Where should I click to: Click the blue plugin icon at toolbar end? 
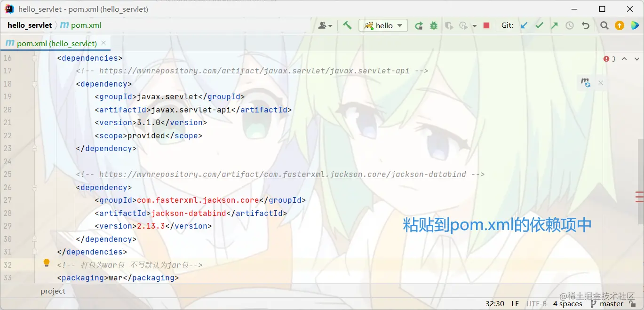coord(634,26)
